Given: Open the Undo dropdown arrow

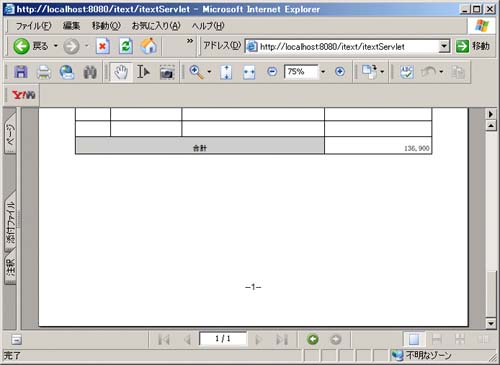Looking at the screenshot, I should pos(441,72).
